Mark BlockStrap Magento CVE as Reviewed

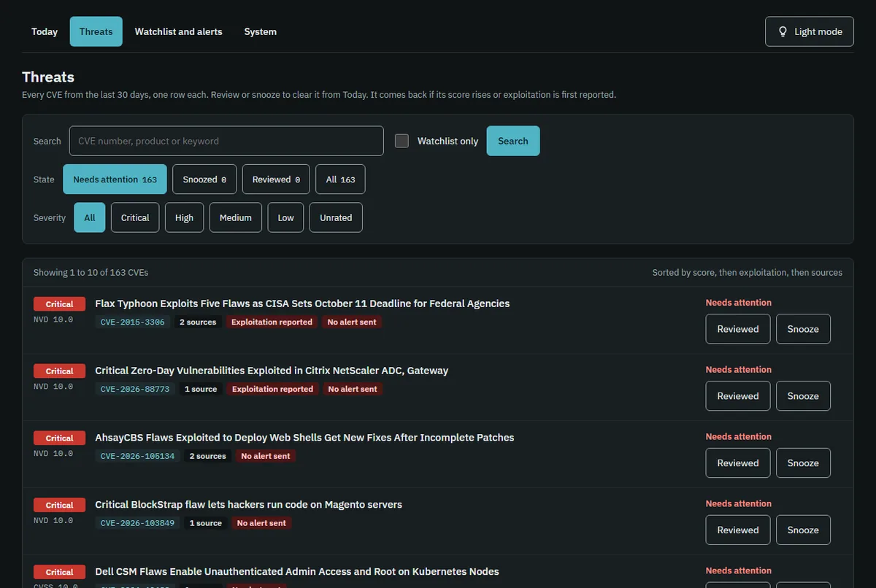(x=738, y=530)
